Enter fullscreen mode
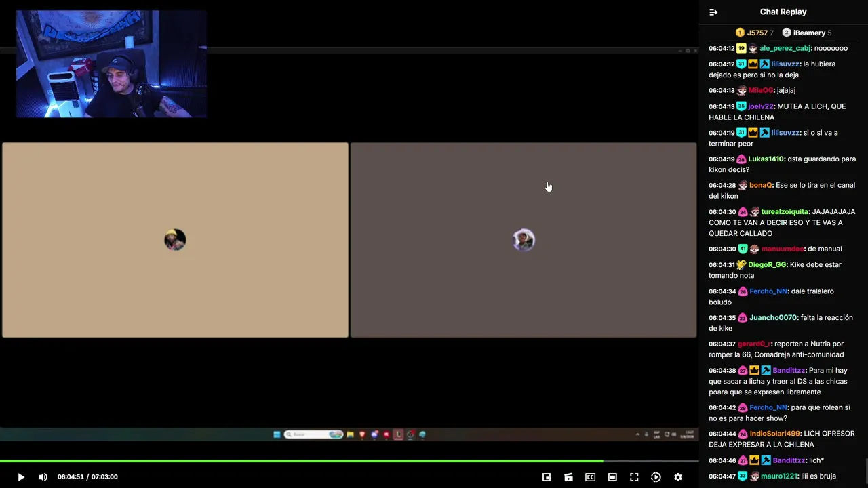This screenshot has height=488, width=868. coord(634,477)
